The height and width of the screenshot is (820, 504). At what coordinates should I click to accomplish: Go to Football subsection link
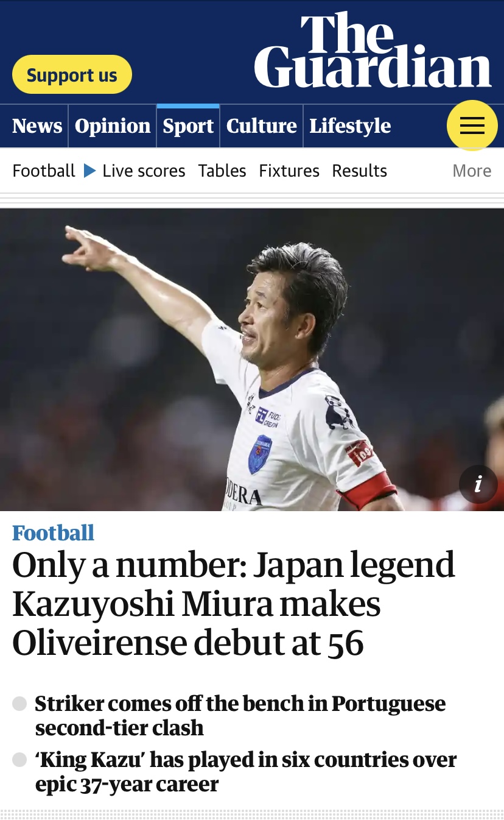tap(44, 171)
